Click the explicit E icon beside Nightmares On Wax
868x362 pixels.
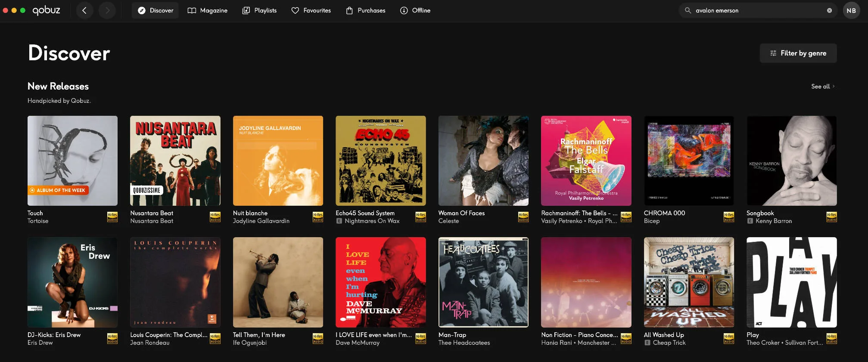339,221
